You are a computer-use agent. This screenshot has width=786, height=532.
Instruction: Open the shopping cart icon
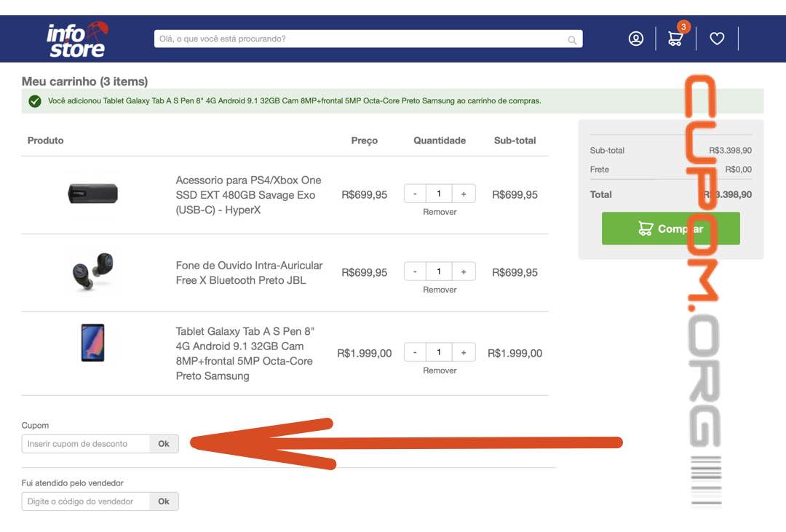(x=675, y=39)
